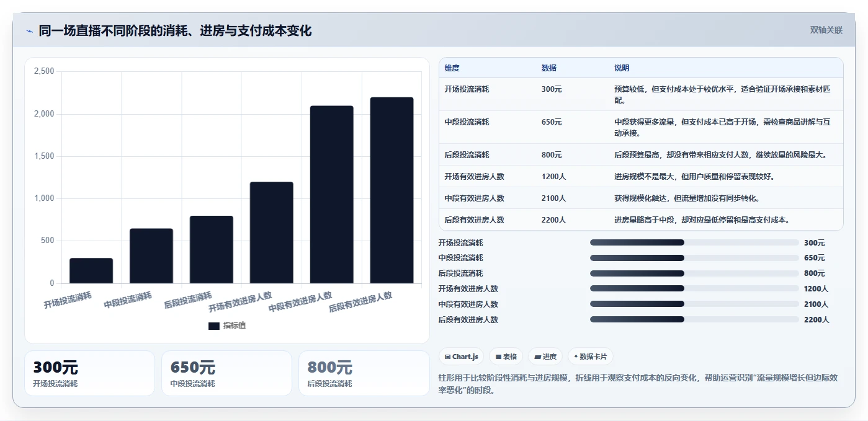Click the 开场有效进房人数 bar in the chart
Screen dimensions: 868x421
pos(272,233)
